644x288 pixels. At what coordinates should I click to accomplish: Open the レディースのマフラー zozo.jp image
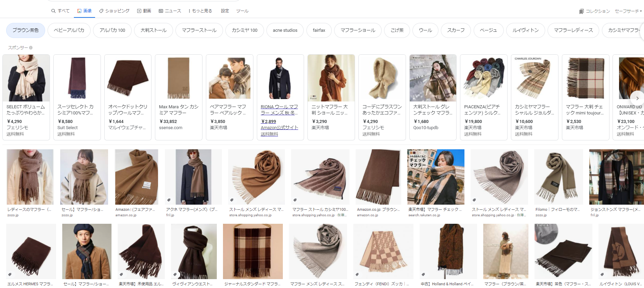pos(30,177)
